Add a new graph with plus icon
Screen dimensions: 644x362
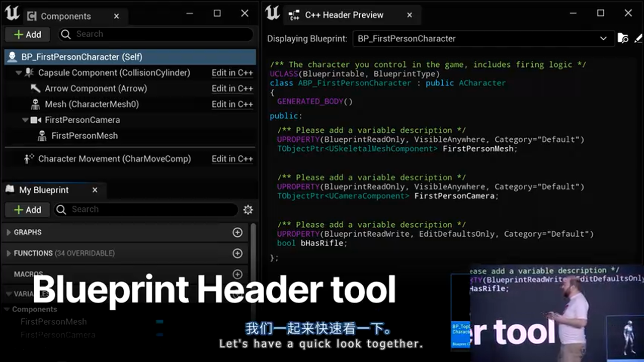(237, 232)
